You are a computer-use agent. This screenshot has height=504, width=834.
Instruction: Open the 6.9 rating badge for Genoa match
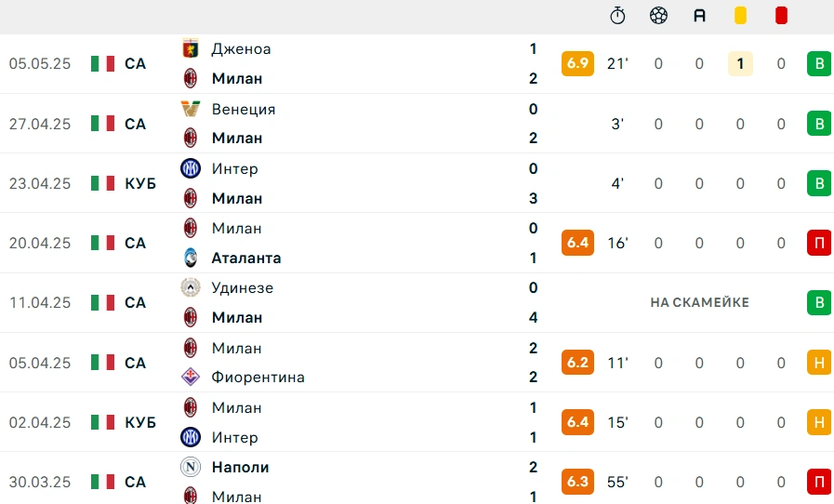point(577,63)
